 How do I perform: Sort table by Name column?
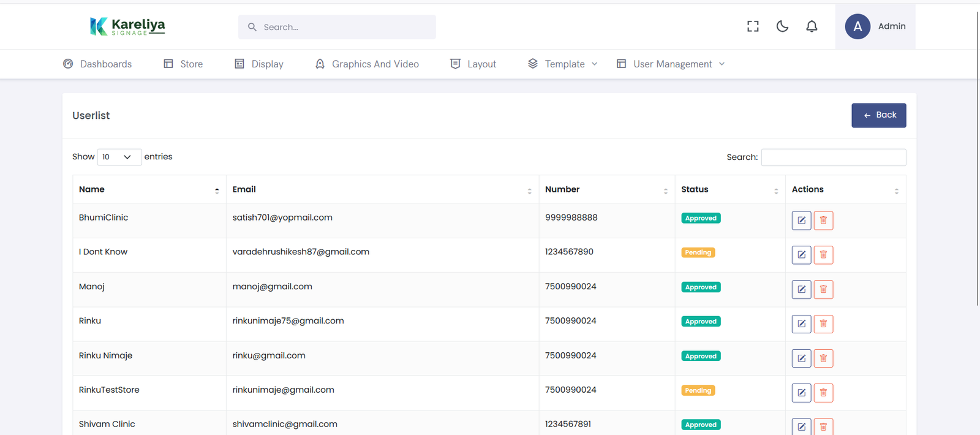(x=149, y=189)
